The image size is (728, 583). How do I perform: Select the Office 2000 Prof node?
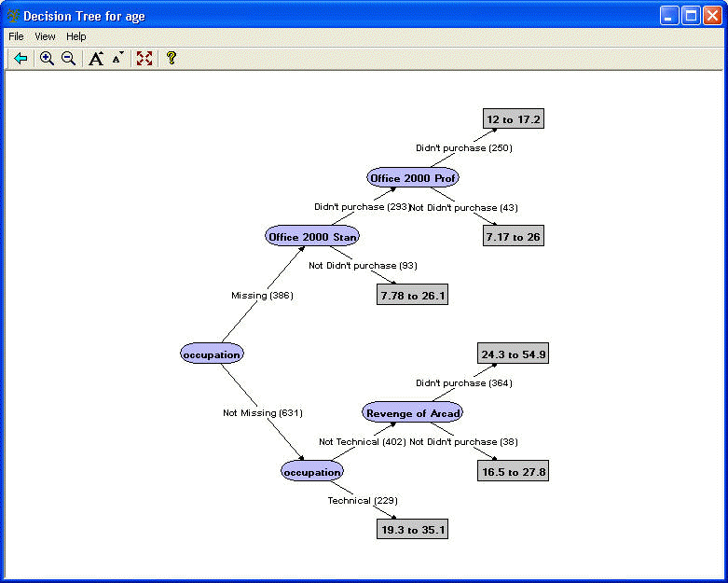(414, 177)
